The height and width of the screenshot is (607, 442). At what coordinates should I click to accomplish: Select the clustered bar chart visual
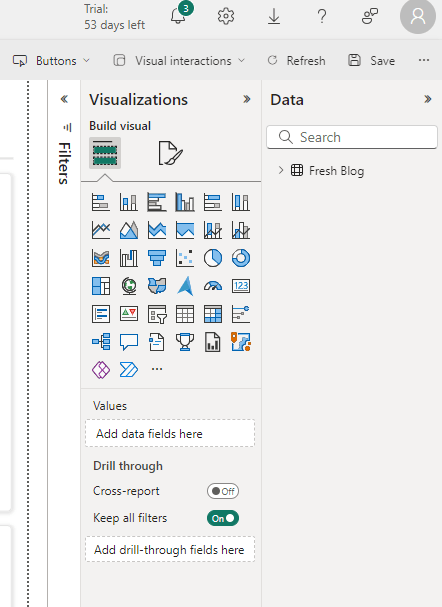pos(157,202)
